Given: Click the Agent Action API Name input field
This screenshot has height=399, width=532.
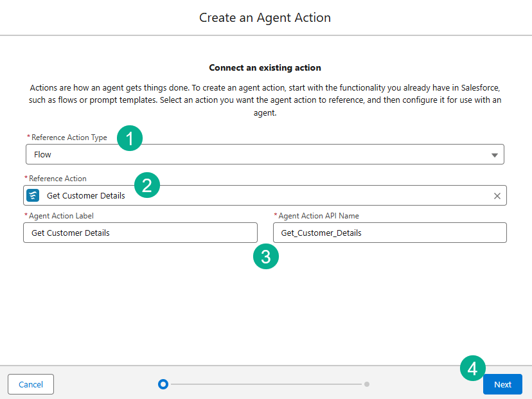Looking at the screenshot, I should click(389, 233).
